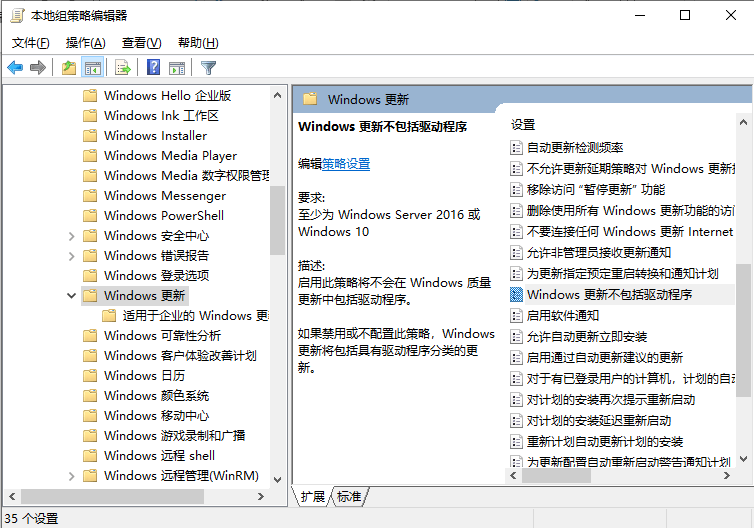Click the 允许非管理员接收更新通知 policy icon
The width and height of the screenshot is (754, 528).
pyautogui.click(x=516, y=252)
